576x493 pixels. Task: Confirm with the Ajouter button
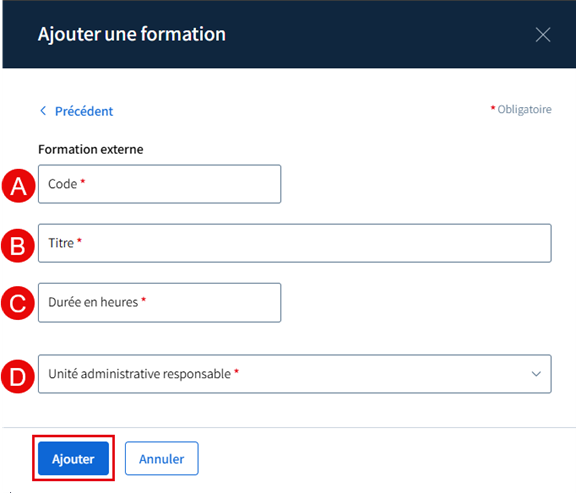[x=73, y=458]
